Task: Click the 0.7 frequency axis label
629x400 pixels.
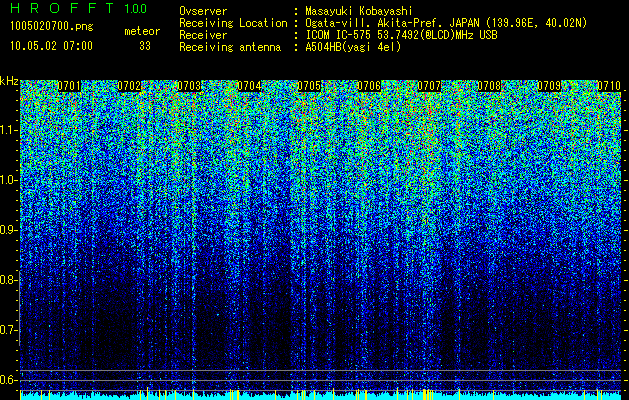Action: [8, 330]
